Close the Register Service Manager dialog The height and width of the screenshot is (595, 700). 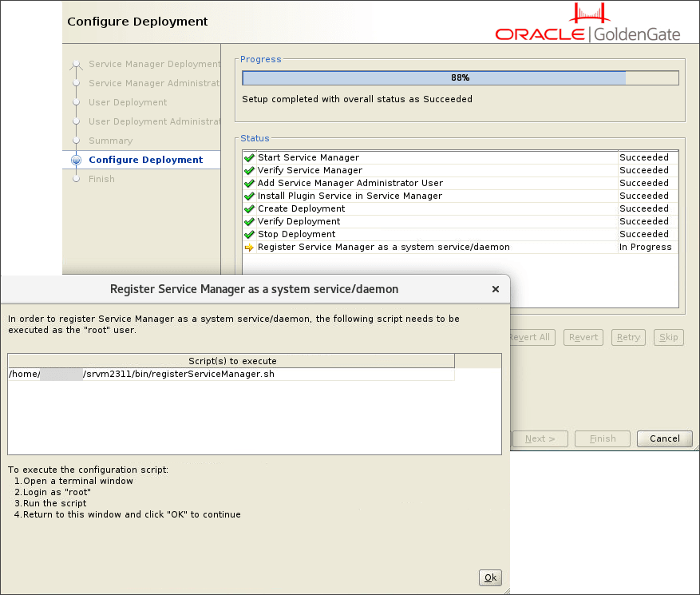tap(495, 289)
